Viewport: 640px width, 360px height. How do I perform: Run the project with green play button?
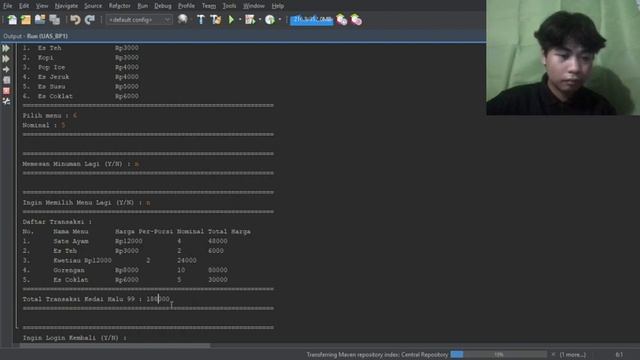pos(231,19)
